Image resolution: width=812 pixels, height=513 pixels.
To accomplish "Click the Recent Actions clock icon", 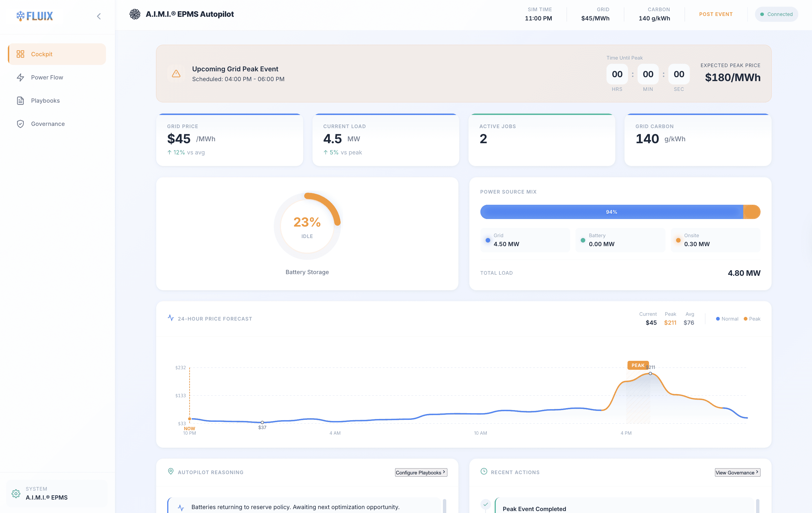I will [x=483, y=471].
